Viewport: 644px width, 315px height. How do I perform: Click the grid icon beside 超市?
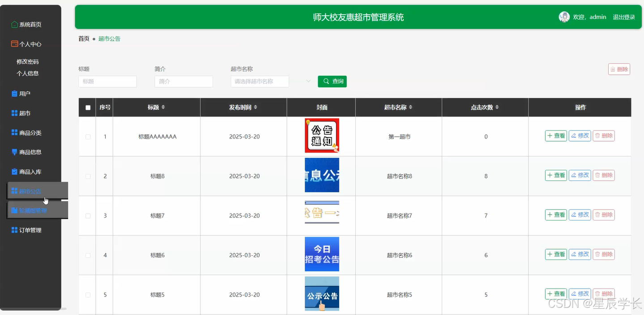[14, 113]
